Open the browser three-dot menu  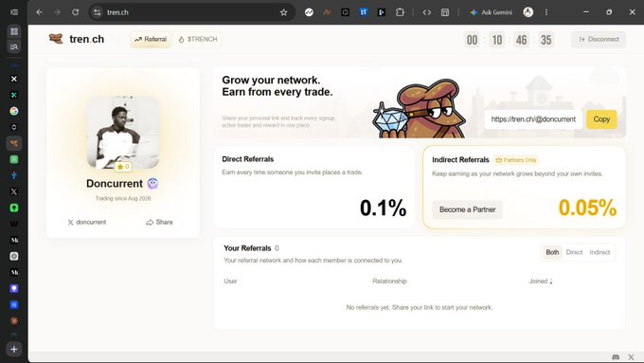546,12
